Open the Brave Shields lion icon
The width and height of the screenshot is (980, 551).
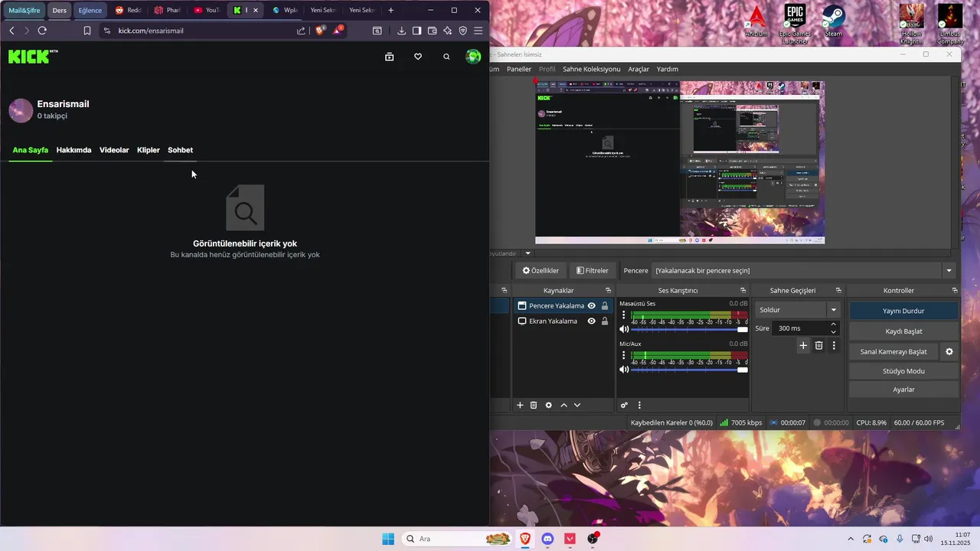tap(320, 31)
